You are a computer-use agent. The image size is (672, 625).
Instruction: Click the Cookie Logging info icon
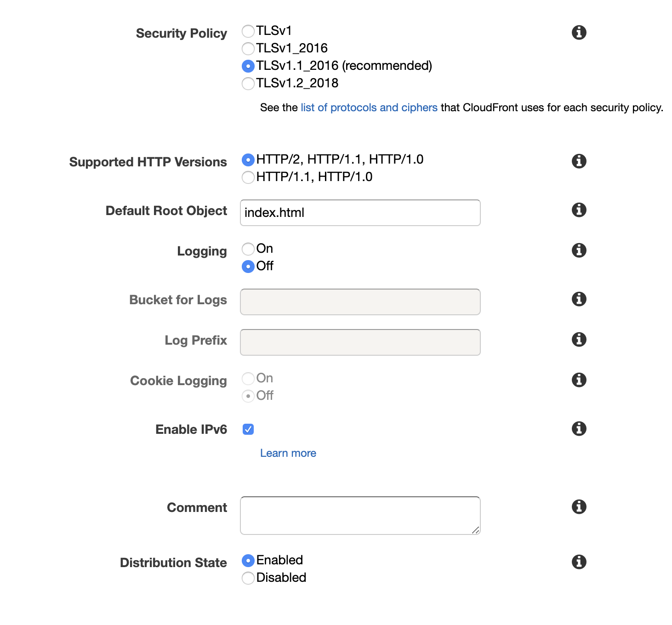(579, 380)
